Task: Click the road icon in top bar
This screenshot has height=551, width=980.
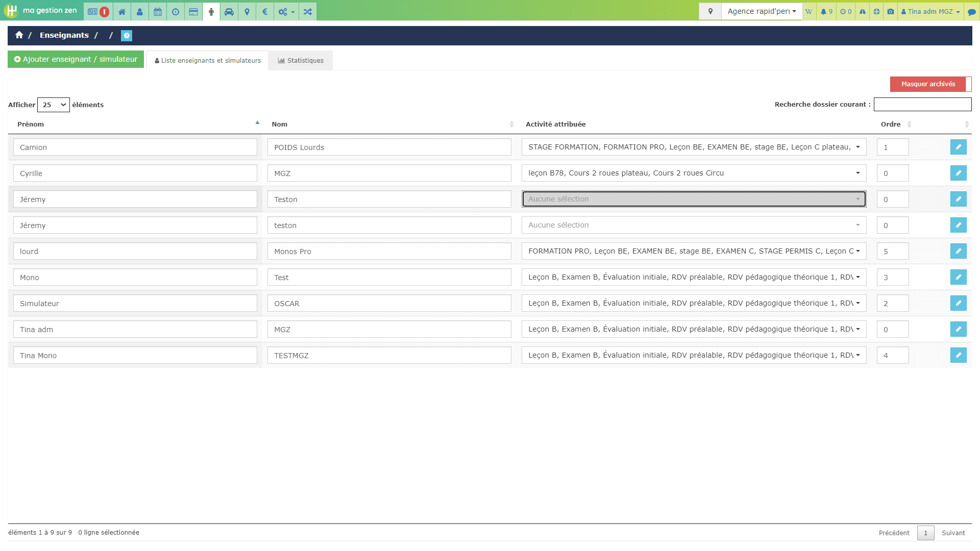Action: tap(863, 12)
